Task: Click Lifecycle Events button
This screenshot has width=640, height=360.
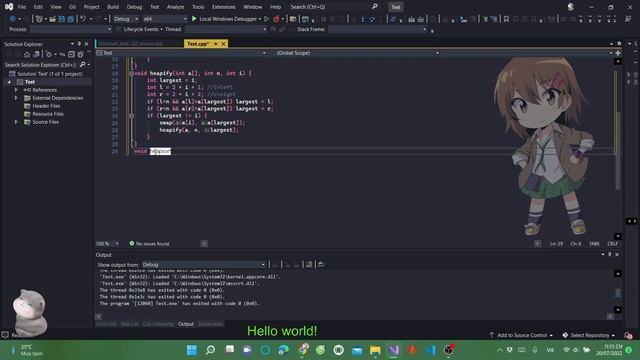Action: [140, 29]
